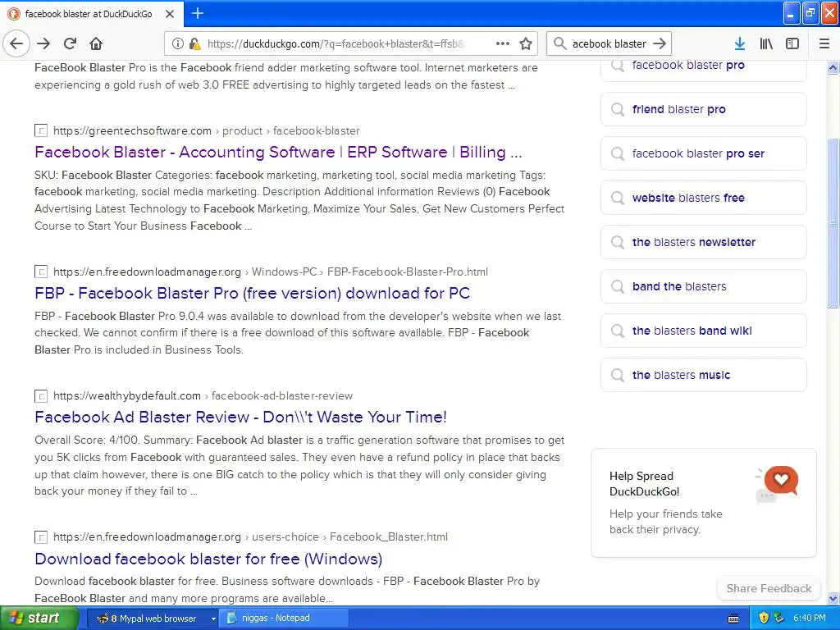Click the 6:40 PM system clock
This screenshot has width=840, height=630.
[809, 619]
